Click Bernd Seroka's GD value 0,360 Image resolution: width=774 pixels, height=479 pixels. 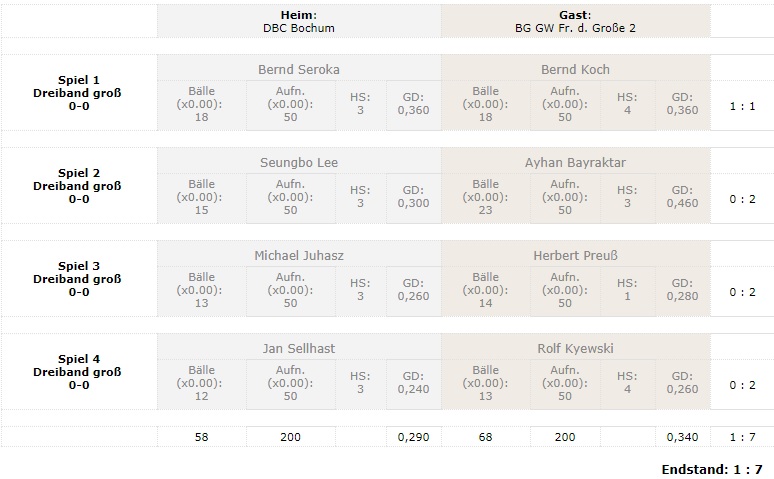click(413, 104)
